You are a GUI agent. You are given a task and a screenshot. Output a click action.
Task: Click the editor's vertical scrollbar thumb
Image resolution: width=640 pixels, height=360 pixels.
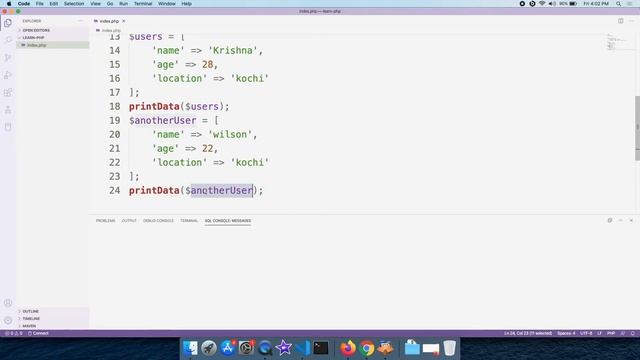click(637, 128)
